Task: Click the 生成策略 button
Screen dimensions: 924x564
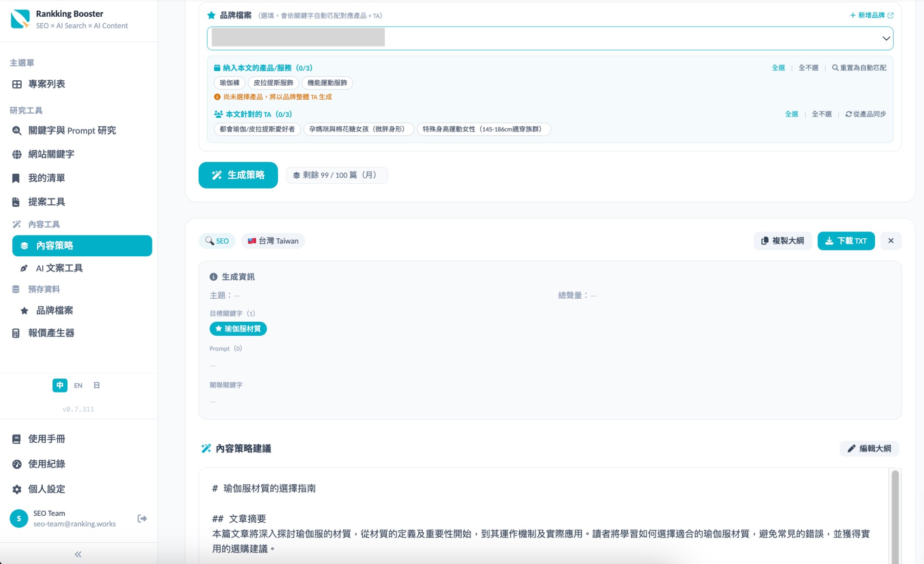Action: pyautogui.click(x=238, y=175)
